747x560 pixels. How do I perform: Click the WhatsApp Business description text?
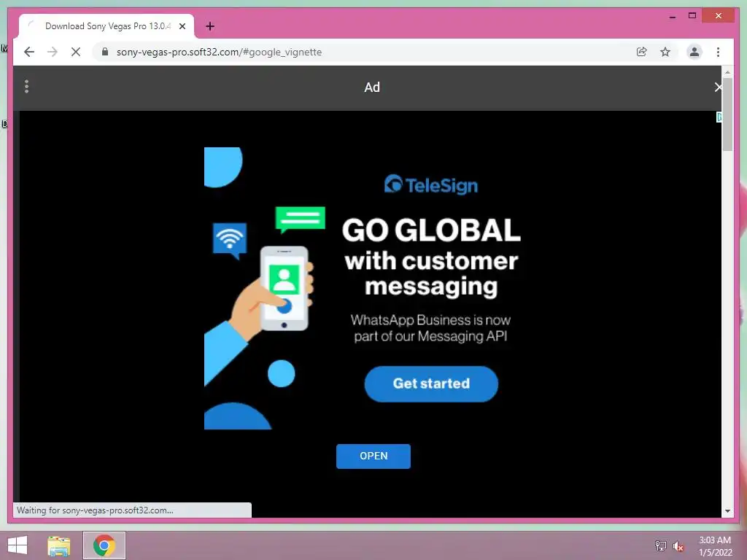click(430, 328)
